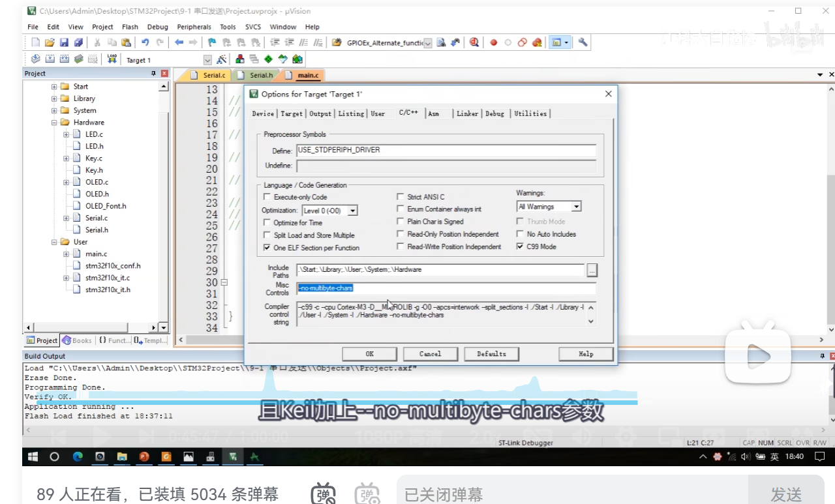This screenshot has width=835, height=504.
Task: Kill all breakpoints icon
Action: click(537, 42)
